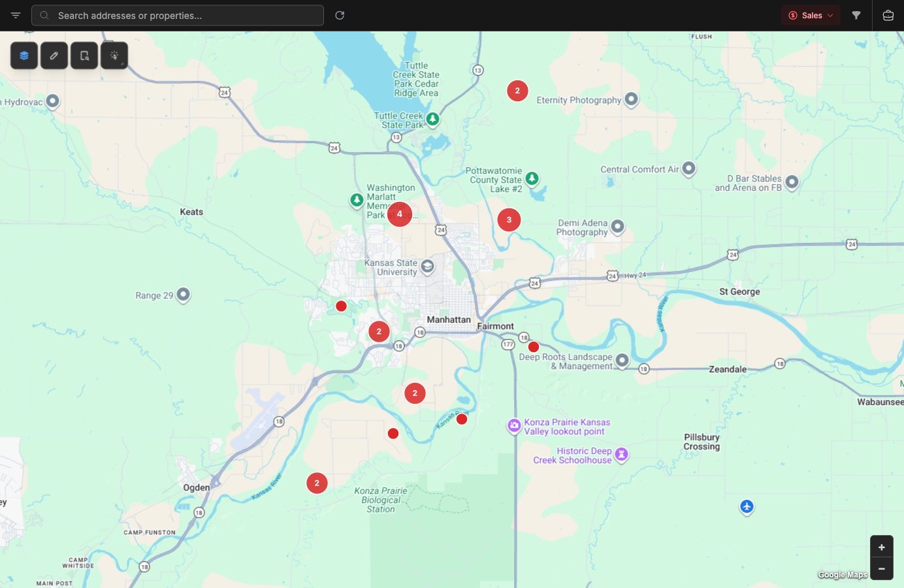This screenshot has height=588, width=904.
Task: Click Konza Prairie Biological Station label
Action: pyautogui.click(x=381, y=500)
